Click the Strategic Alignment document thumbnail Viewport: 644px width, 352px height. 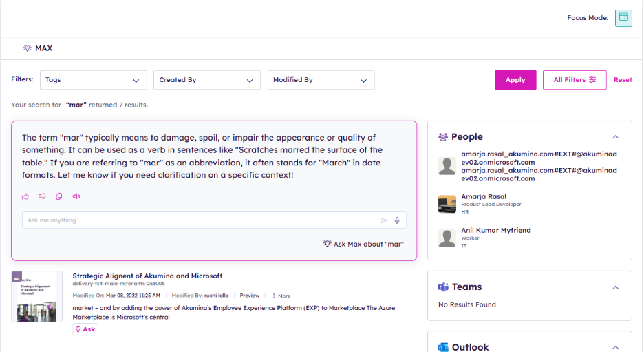point(36,297)
